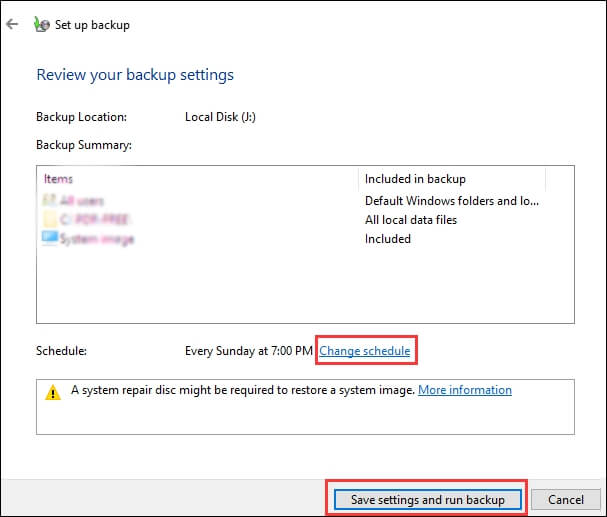Screen dimensions: 607x517
Task: Click the Set up backup wizard icon
Action: click(x=41, y=25)
